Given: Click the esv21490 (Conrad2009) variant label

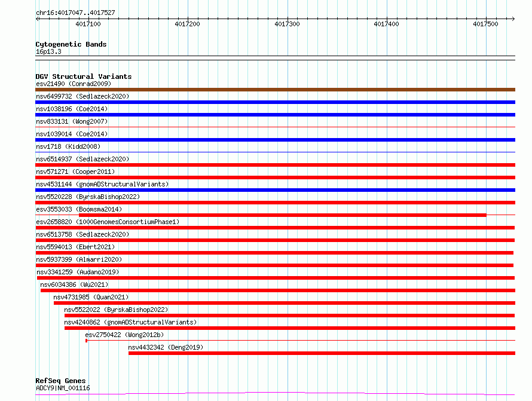Looking at the screenshot, I should click(x=73, y=84).
